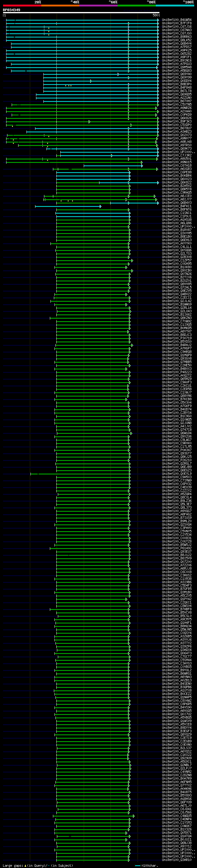Select hit label UniRef100_Q8KZN3
Image resolution: width=197 pixels, height=868 pixels.
177,318
